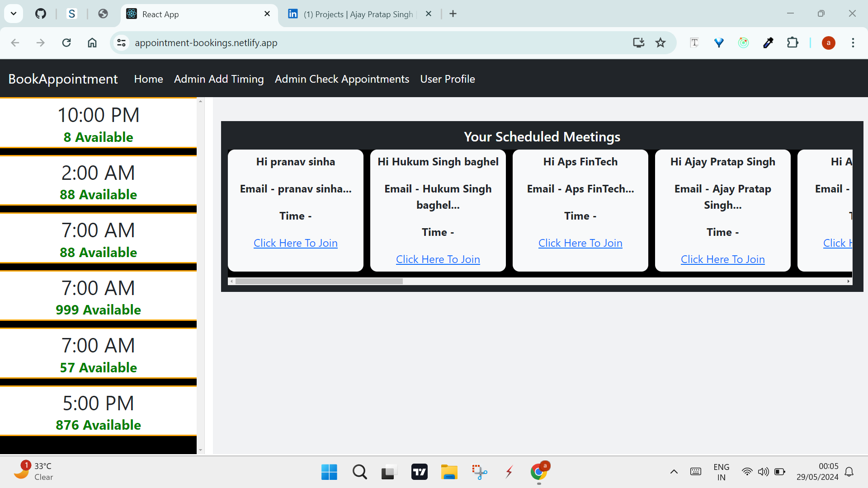
Task: Open the Admin Add Timing page
Action: click(219, 79)
